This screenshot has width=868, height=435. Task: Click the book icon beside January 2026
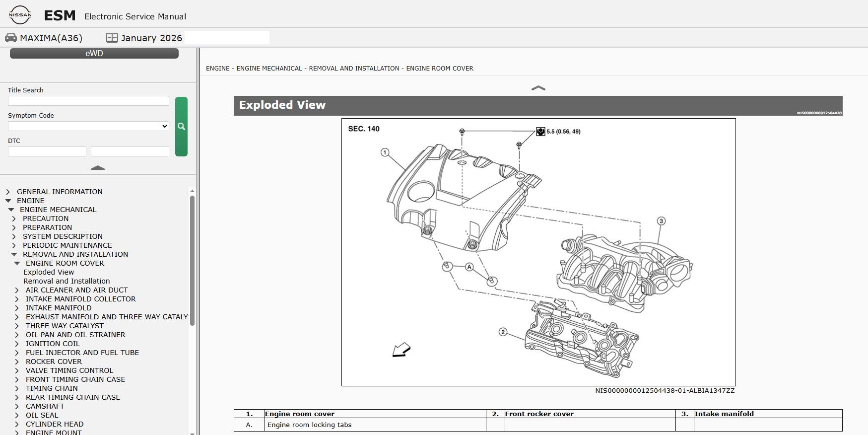[112, 38]
